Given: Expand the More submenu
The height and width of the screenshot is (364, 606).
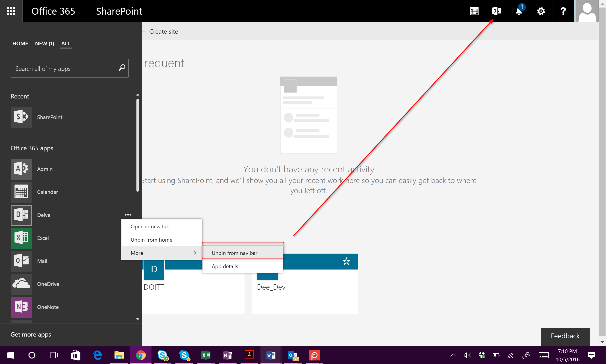Looking at the screenshot, I should pos(162,253).
